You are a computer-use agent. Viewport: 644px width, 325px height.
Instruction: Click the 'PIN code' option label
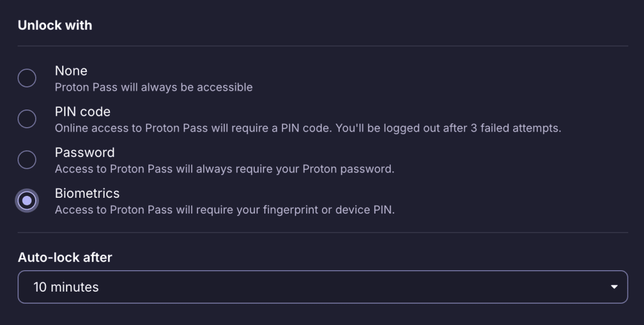82,111
